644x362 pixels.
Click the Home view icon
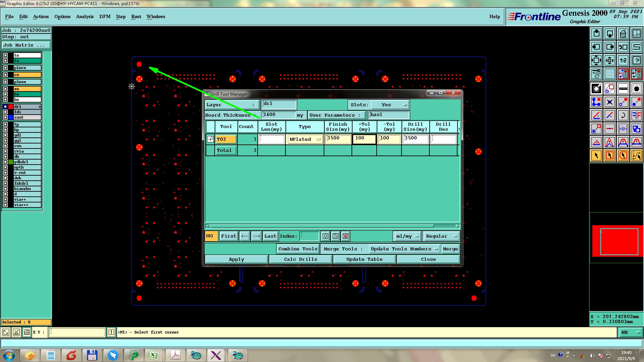[x=623, y=34]
